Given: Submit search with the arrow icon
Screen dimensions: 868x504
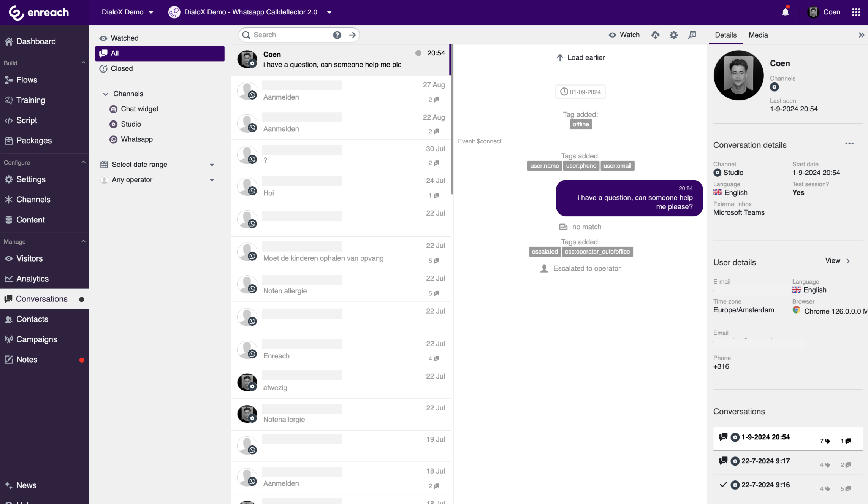Looking at the screenshot, I should (352, 35).
